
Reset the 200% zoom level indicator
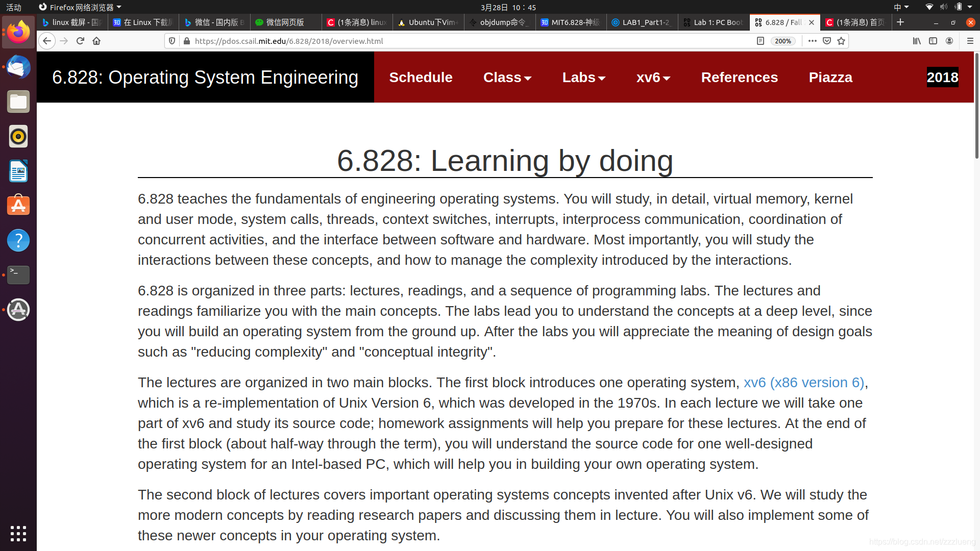[x=782, y=41]
